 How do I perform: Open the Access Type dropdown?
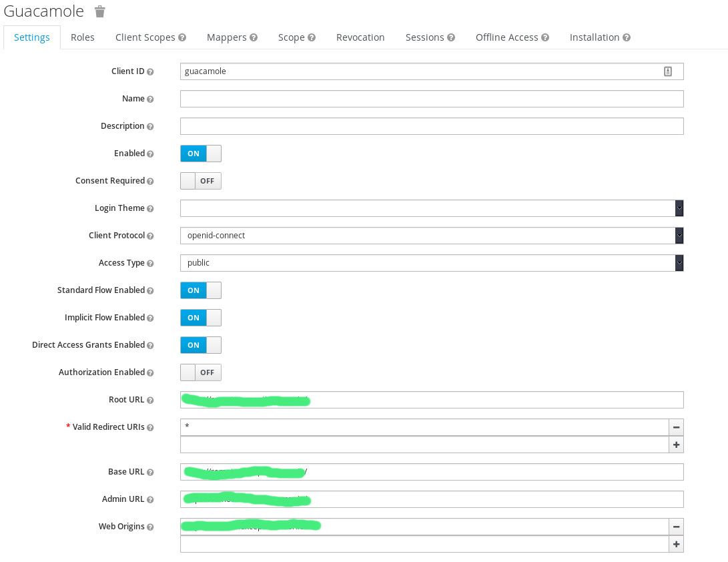point(431,263)
